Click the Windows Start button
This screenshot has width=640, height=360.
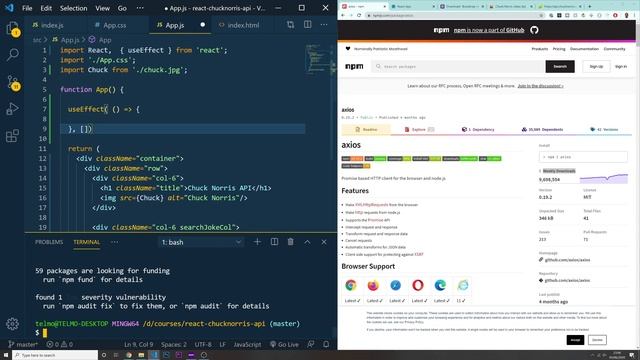coord(6,355)
